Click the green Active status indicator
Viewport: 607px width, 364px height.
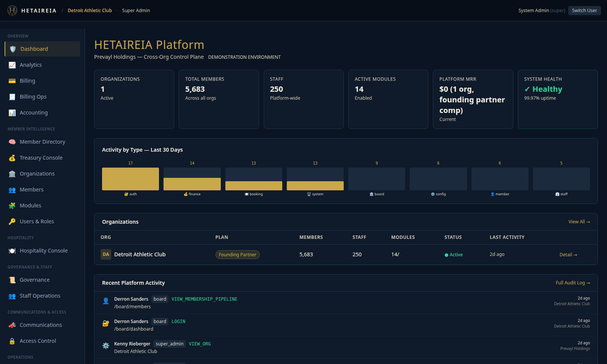pos(454,255)
